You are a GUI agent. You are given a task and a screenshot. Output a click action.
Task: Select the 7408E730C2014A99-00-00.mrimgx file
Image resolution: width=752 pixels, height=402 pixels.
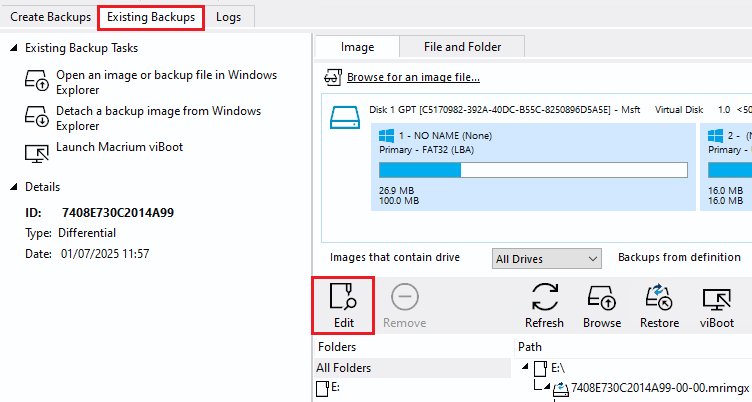coord(659,388)
